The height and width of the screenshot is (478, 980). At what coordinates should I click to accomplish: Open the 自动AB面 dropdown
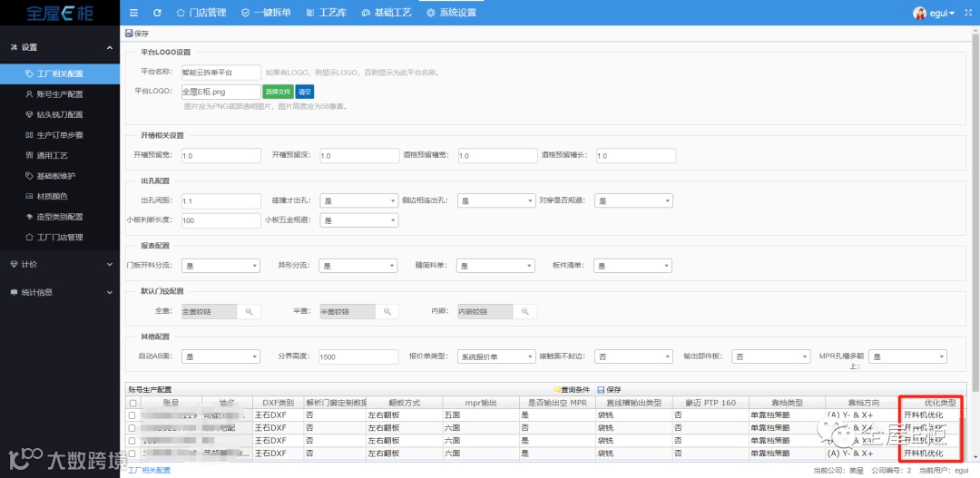(x=220, y=356)
